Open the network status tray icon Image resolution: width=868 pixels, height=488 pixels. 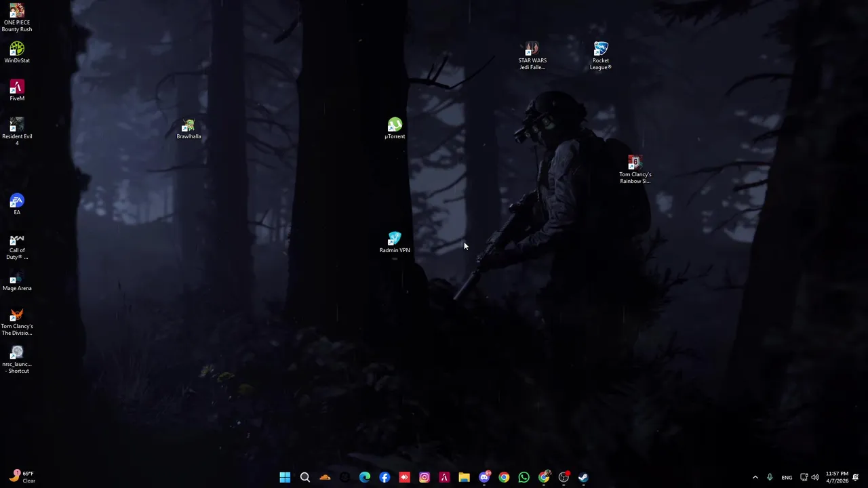[x=804, y=477]
